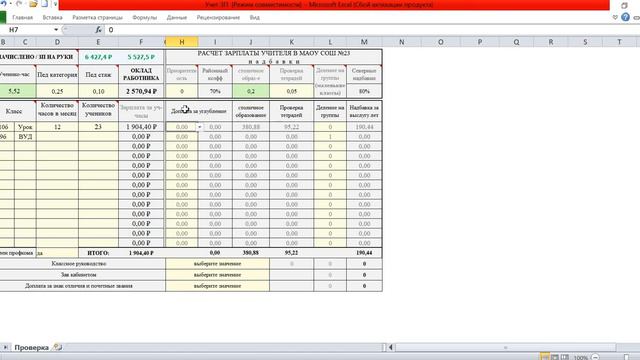
Task: Click the zoom out minus button
Action: [595, 357]
